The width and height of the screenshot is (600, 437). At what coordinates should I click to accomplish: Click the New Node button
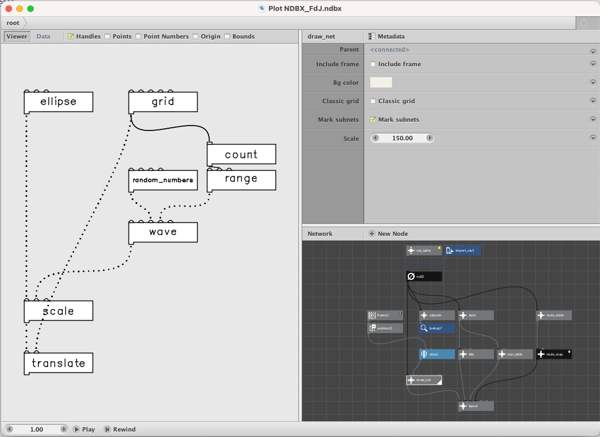[x=388, y=233]
